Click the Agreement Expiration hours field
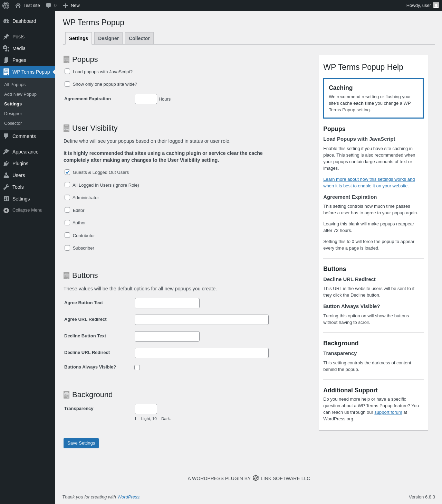442x504 pixels. pos(146,99)
